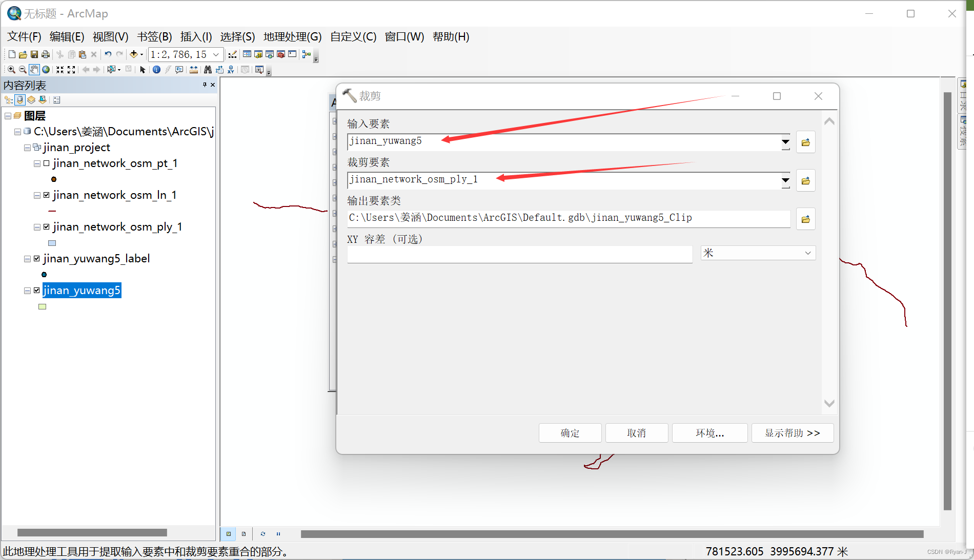Screen dimensions: 974x560
Task: Open the Create Viewer Window icon
Action: coord(259,70)
